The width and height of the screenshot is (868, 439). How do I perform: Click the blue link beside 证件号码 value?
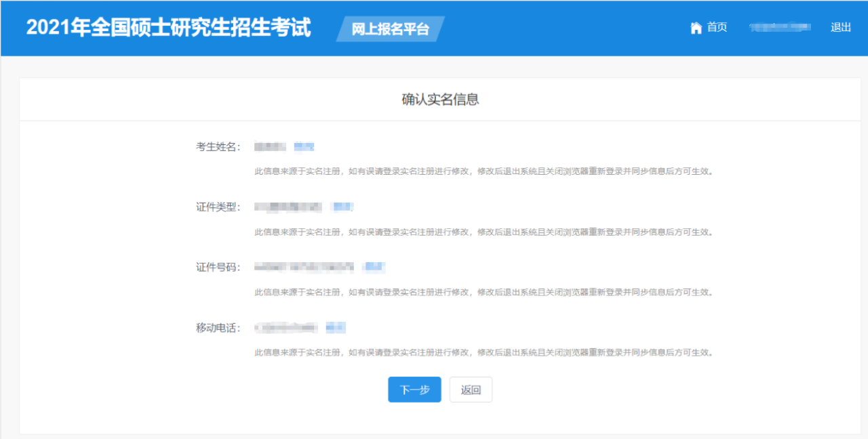(374, 268)
